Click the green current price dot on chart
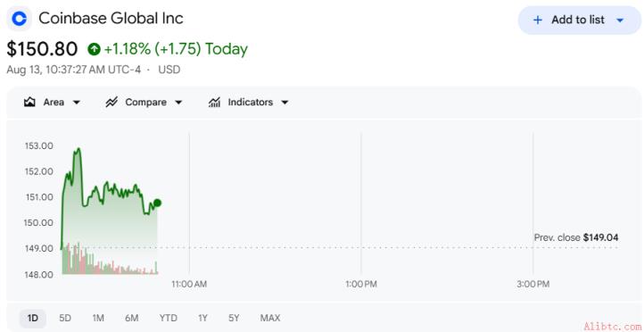 (157, 203)
